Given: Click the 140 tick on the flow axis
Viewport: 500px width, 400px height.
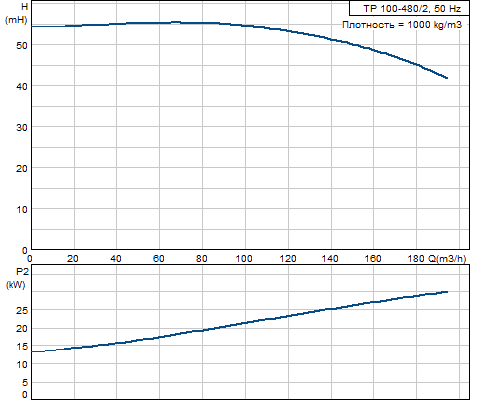Looking at the screenshot, I should click(330, 259).
